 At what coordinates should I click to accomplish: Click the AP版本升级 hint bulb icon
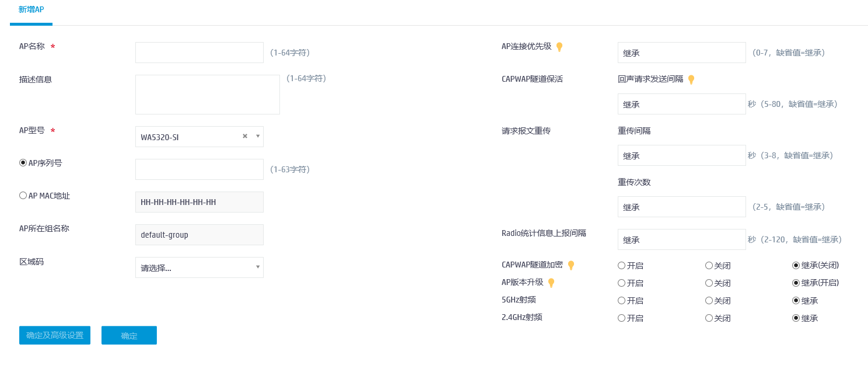tap(551, 283)
